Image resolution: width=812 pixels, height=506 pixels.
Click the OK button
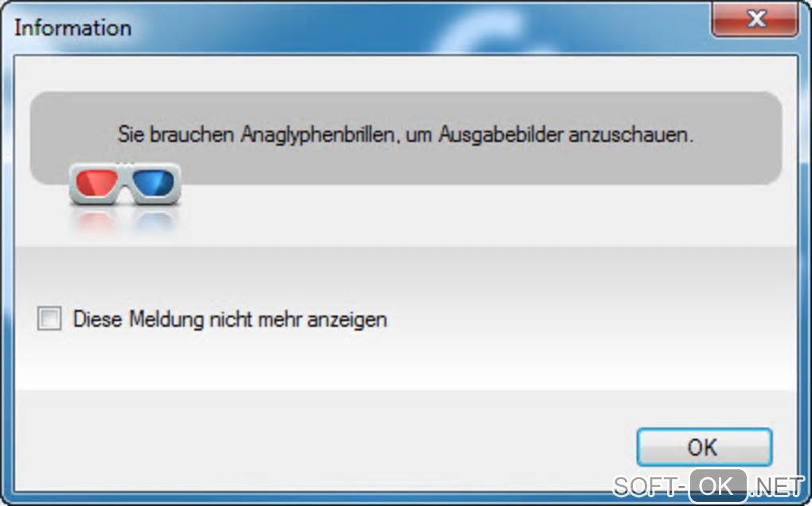(705, 447)
